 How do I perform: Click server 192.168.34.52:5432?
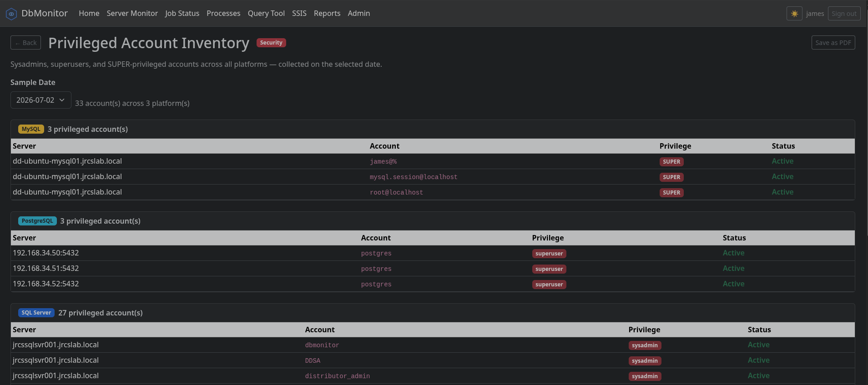click(x=46, y=284)
